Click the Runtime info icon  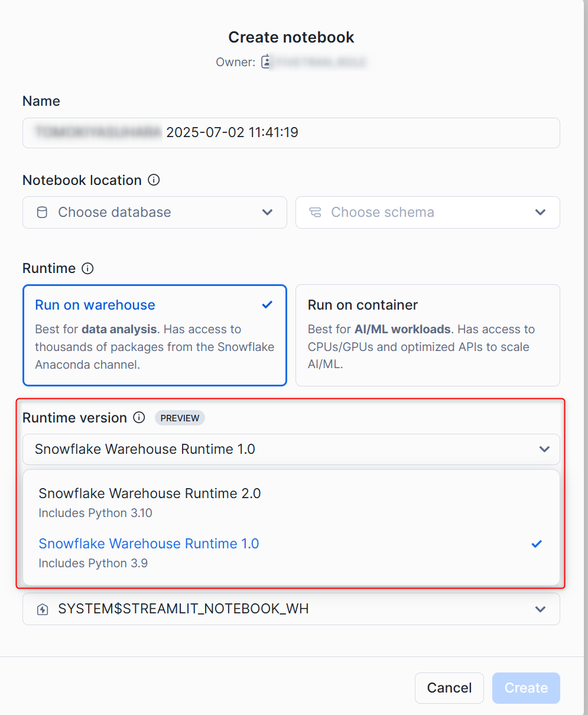tap(87, 268)
